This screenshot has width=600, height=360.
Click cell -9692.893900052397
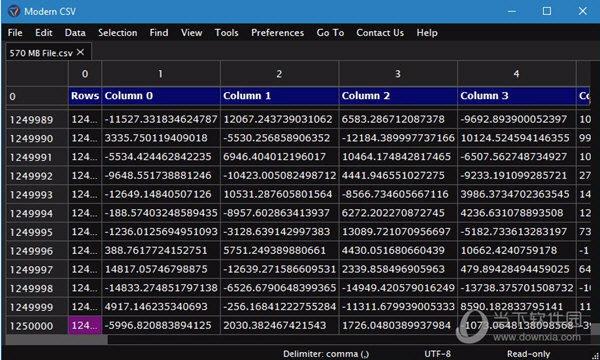click(x=517, y=119)
